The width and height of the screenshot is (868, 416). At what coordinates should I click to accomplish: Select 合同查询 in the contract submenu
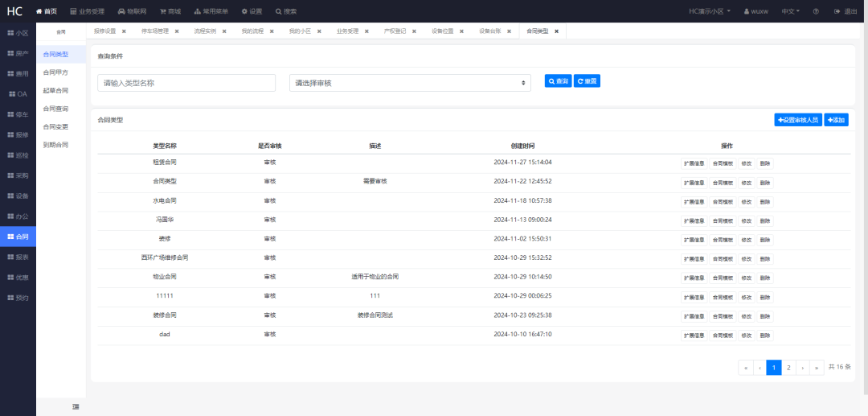pyautogui.click(x=55, y=109)
